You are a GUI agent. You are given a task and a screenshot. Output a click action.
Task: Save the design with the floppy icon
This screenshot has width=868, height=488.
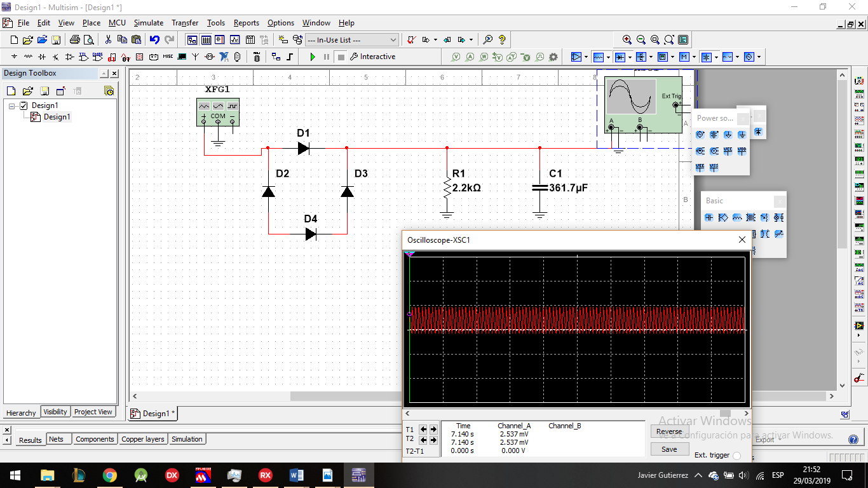click(56, 39)
